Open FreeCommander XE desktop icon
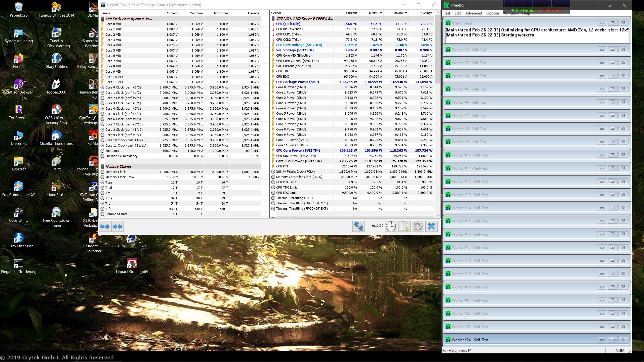Image resolution: width=644 pixels, height=362 pixels. pyautogui.click(x=19, y=190)
